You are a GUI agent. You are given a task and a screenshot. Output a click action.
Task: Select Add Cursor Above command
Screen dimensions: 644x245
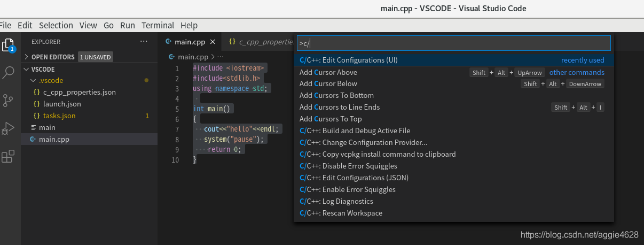pyautogui.click(x=454, y=72)
